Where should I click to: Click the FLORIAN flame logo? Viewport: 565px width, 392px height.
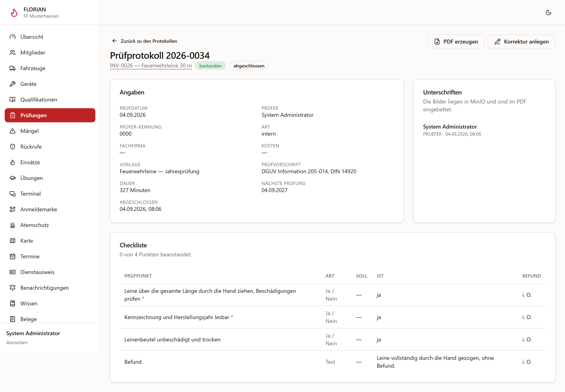[14, 13]
